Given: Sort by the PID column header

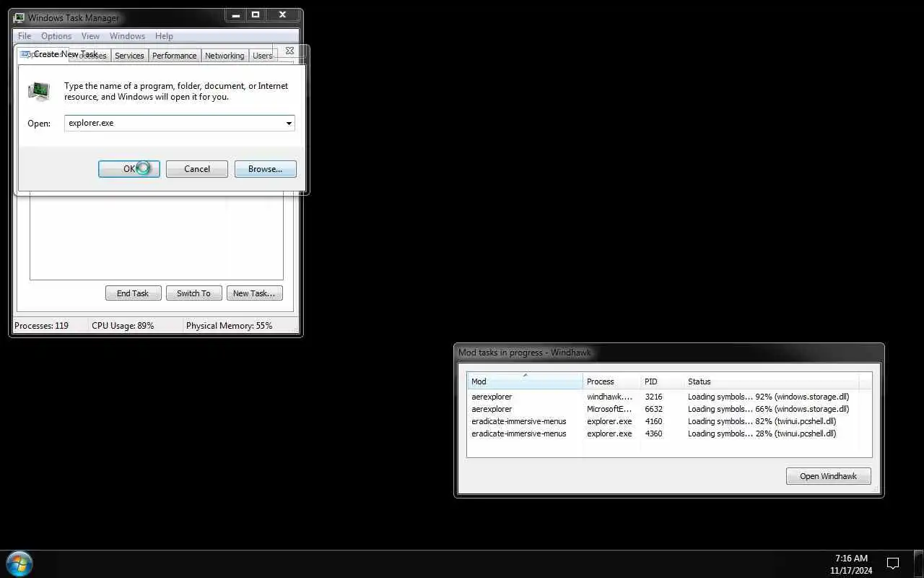Looking at the screenshot, I should (662, 381).
